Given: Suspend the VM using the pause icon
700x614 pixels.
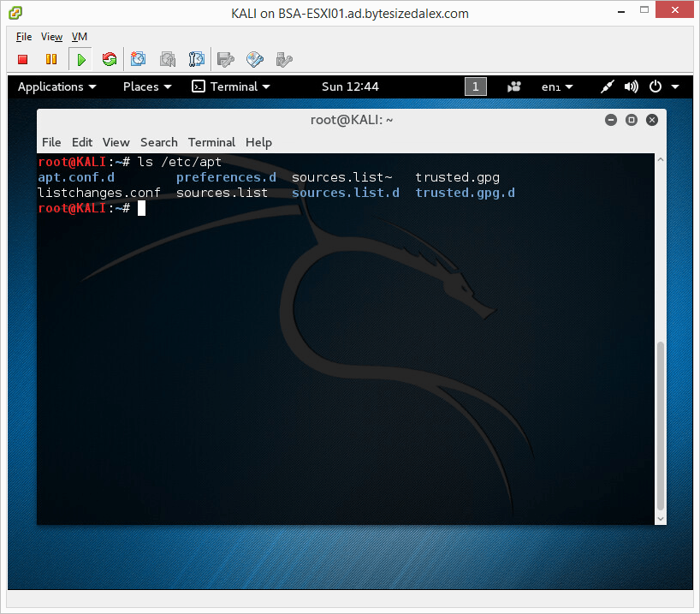Looking at the screenshot, I should [50, 59].
